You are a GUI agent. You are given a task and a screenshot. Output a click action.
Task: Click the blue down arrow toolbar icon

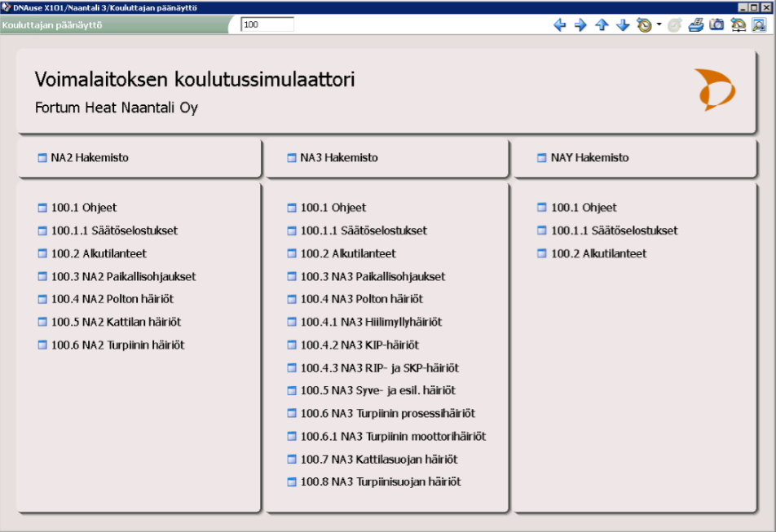(623, 24)
